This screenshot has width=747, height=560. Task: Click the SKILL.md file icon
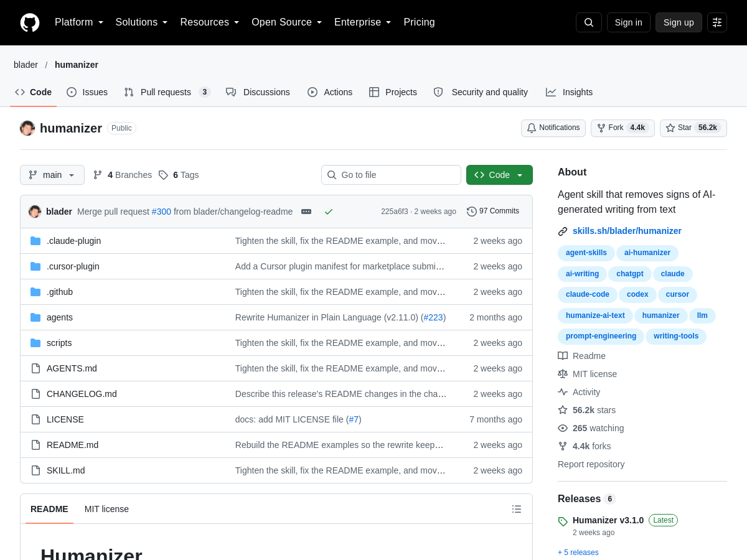pyautogui.click(x=35, y=470)
